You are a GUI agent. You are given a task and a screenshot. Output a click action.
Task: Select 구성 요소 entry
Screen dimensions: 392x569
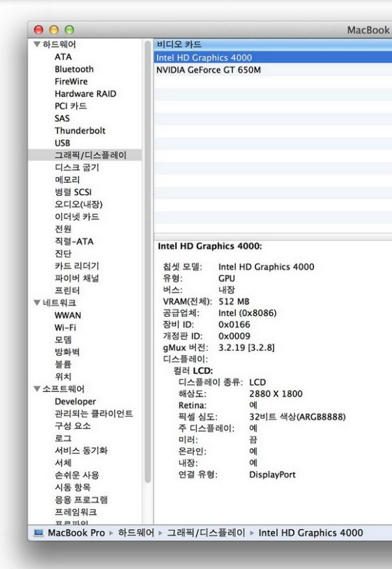click(73, 426)
